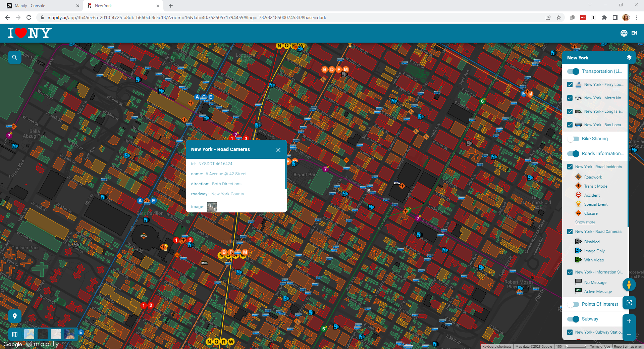Image resolution: width=644 pixels, height=349 pixels.
Task: Click the Roadwork legend icon
Action: 578,177
